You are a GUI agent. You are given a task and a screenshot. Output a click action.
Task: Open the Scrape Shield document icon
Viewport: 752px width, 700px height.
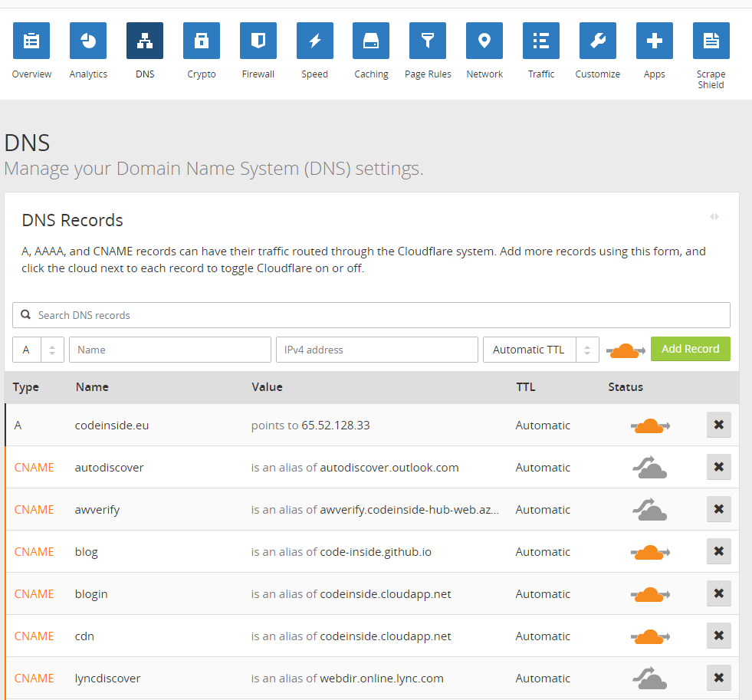click(x=711, y=41)
